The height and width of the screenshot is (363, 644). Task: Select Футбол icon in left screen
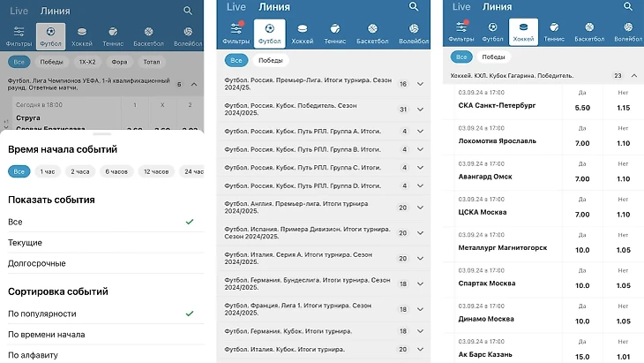[x=50, y=36]
